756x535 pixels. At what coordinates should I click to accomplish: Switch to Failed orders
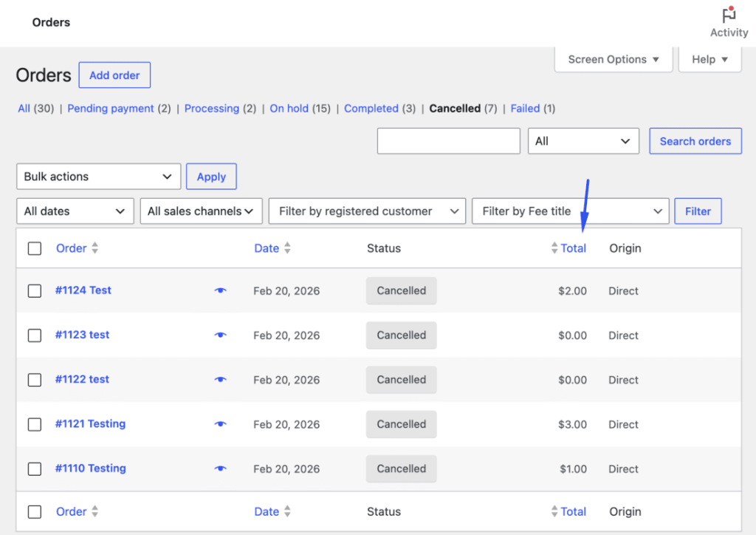(x=525, y=109)
